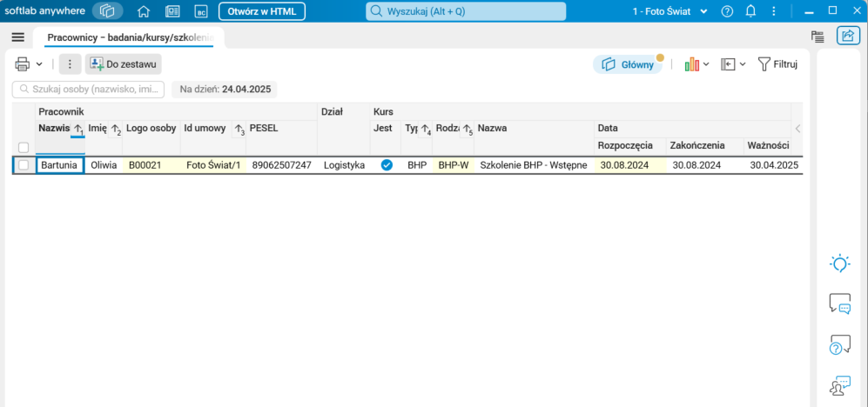
Task: Click the PESEL column header
Action: point(264,129)
